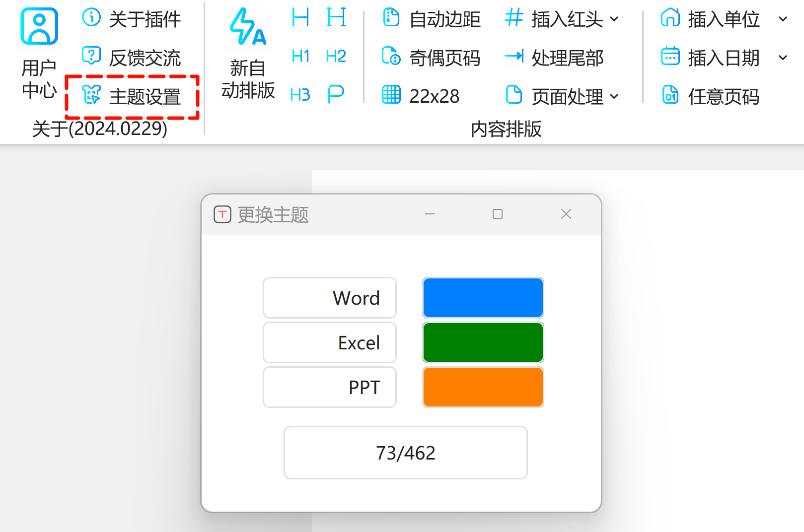Pick the green Excel color swatch
This screenshot has width=804, height=532.
pos(483,342)
